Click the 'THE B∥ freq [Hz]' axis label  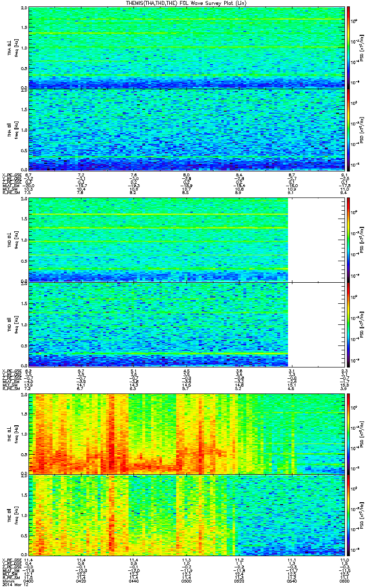[x=12, y=515]
